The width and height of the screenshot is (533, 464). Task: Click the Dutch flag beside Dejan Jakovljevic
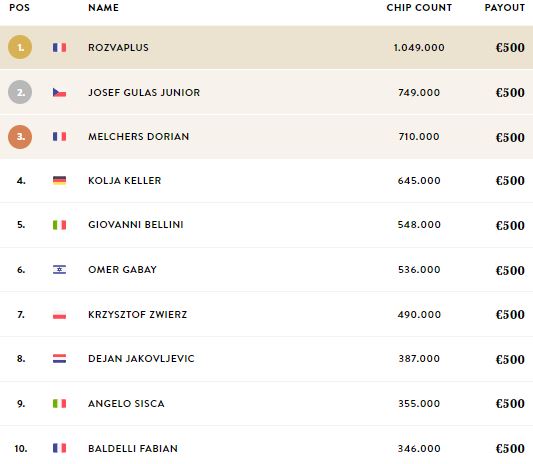pos(59,358)
